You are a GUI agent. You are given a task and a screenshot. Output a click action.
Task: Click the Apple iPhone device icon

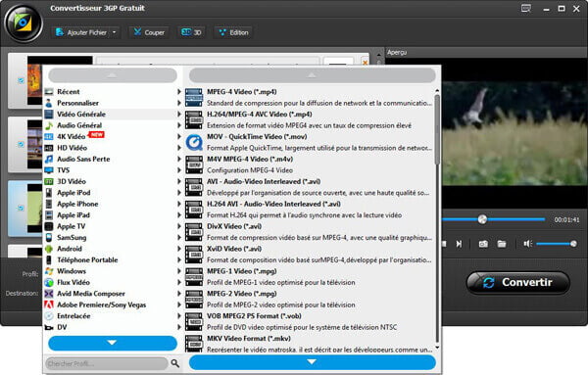(x=49, y=204)
